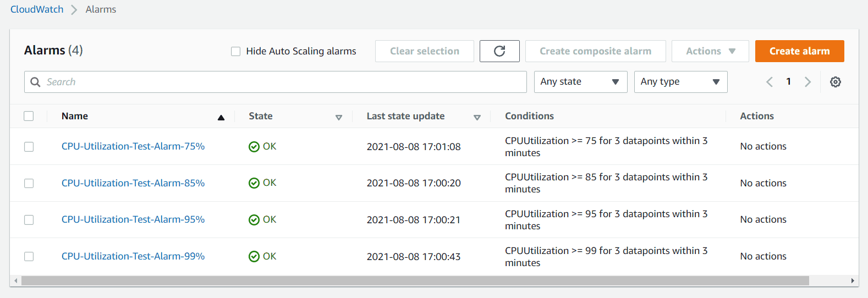Navigate to CloudWatch breadcrumb link
The image size is (868, 298).
pyautogui.click(x=37, y=9)
